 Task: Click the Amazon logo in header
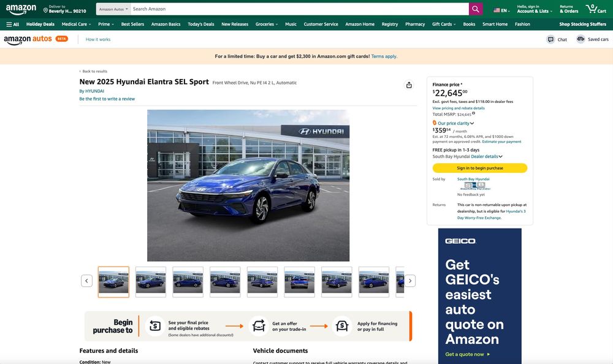pos(21,9)
